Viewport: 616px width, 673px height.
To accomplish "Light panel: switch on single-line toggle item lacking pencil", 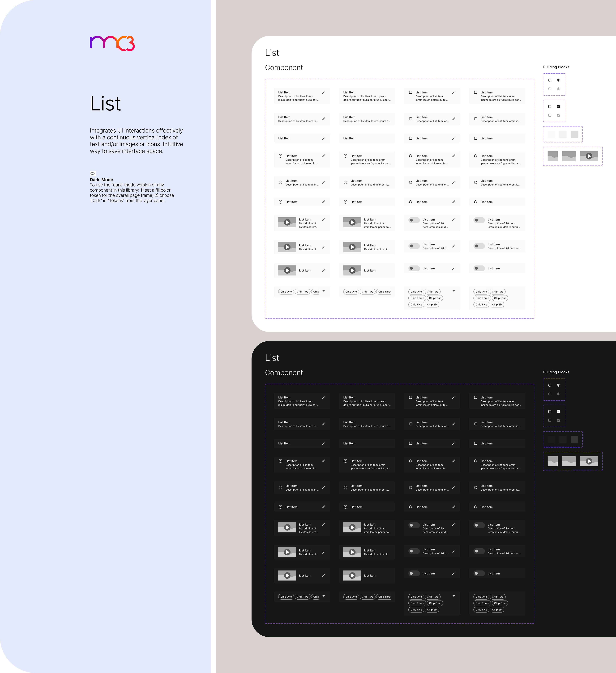I will click(x=479, y=268).
